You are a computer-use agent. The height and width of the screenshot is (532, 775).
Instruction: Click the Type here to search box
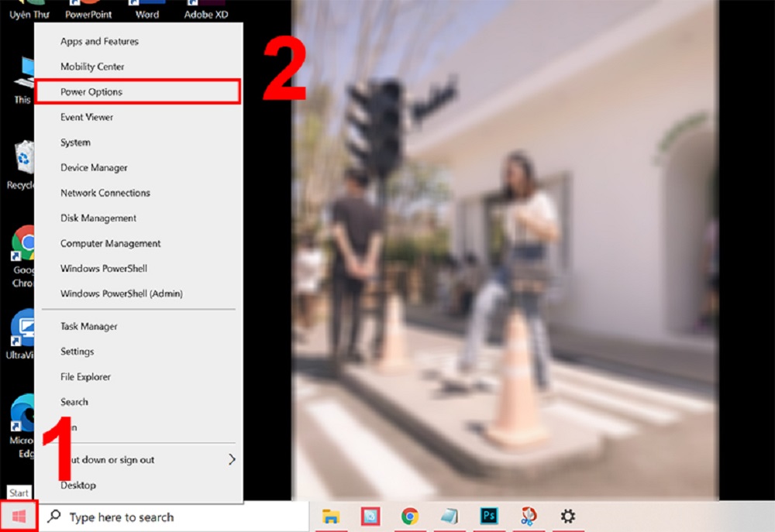point(174,517)
